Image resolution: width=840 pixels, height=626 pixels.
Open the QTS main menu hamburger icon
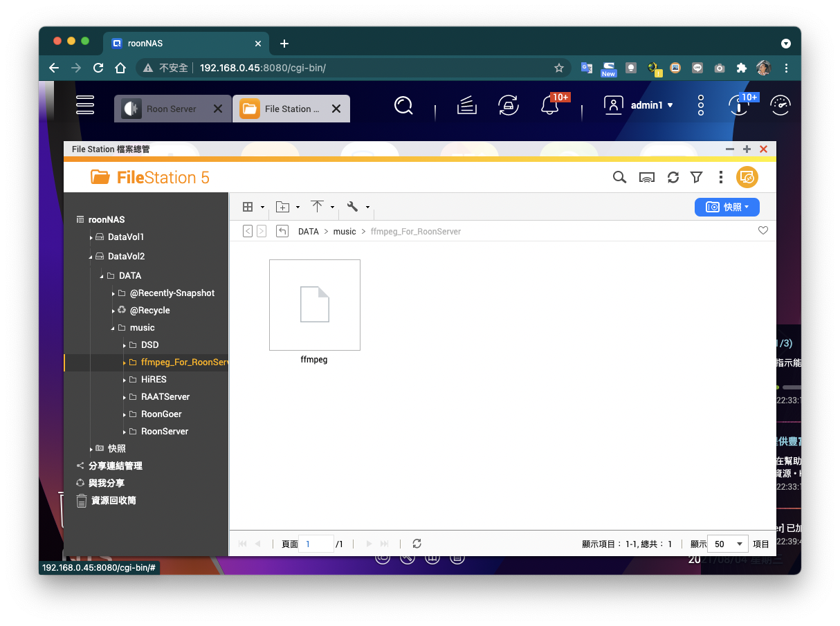point(85,104)
